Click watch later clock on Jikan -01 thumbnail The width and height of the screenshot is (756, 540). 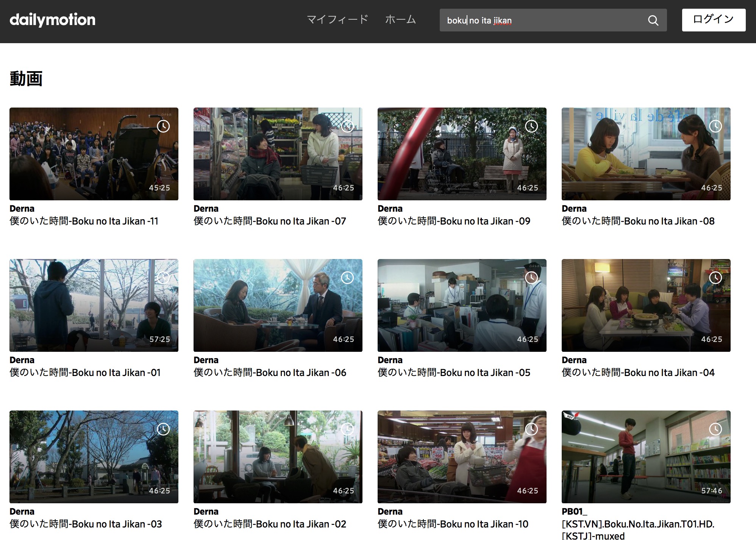(x=163, y=278)
